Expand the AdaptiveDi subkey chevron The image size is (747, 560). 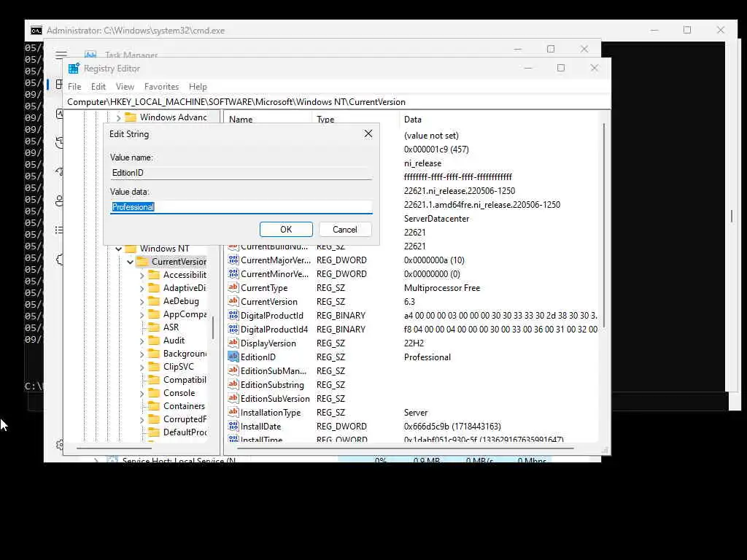click(142, 288)
